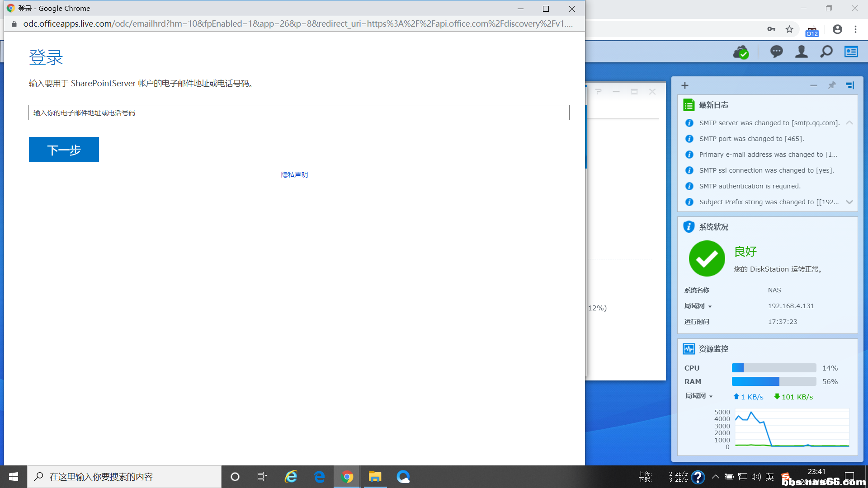Click the CPU usage bar

coord(774,368)
